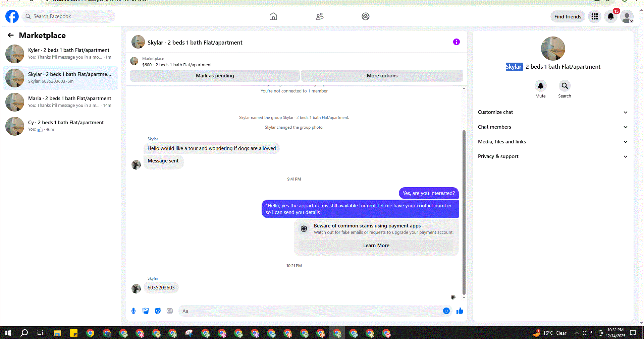Image resolution: width=644 pixels, height=339 pixels.
Task: Expand Media, files and links section
Action: point(553,142)
